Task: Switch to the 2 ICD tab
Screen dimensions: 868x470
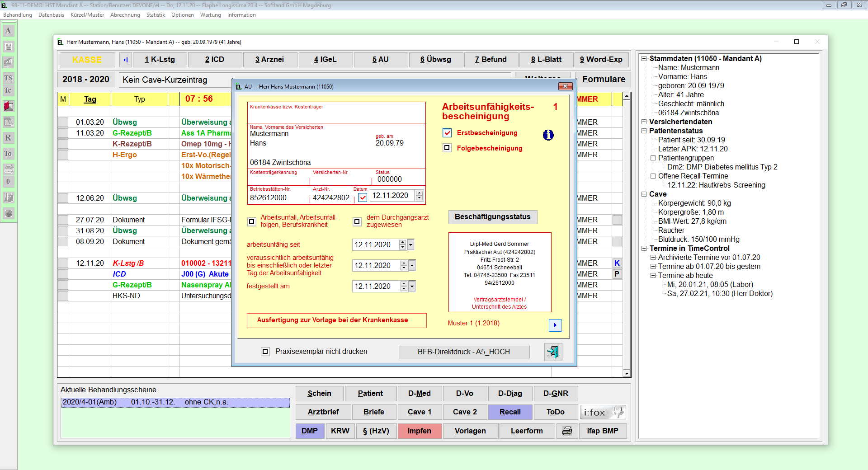Action: 215,59
